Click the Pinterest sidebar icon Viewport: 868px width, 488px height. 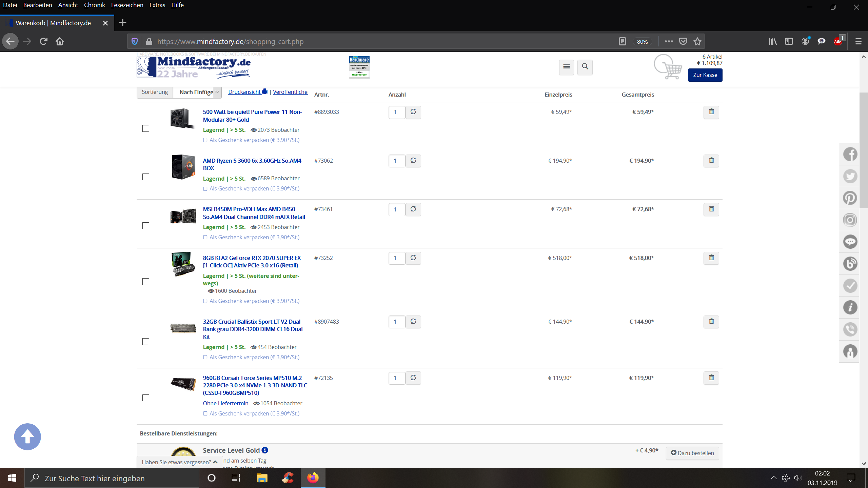click(850, 198)
